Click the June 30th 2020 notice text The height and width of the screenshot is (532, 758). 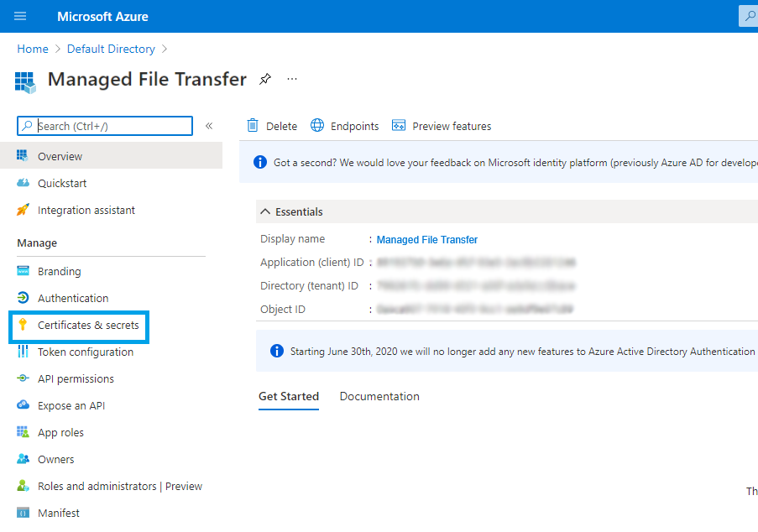click(524, 352)
